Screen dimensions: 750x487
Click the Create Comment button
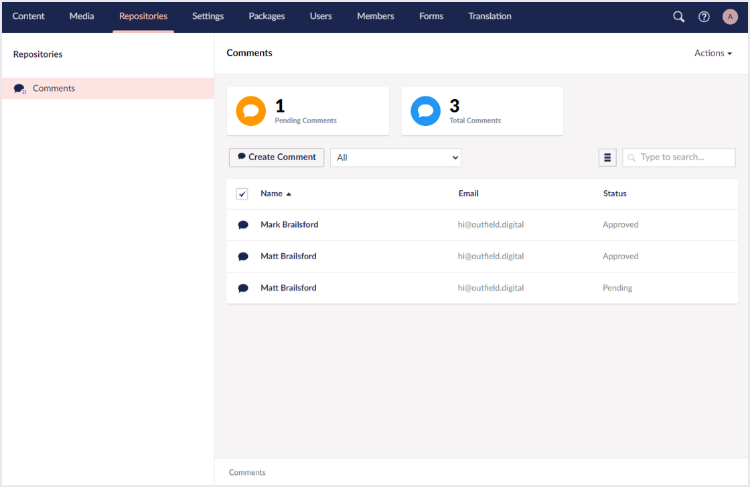tap(277, 157)
